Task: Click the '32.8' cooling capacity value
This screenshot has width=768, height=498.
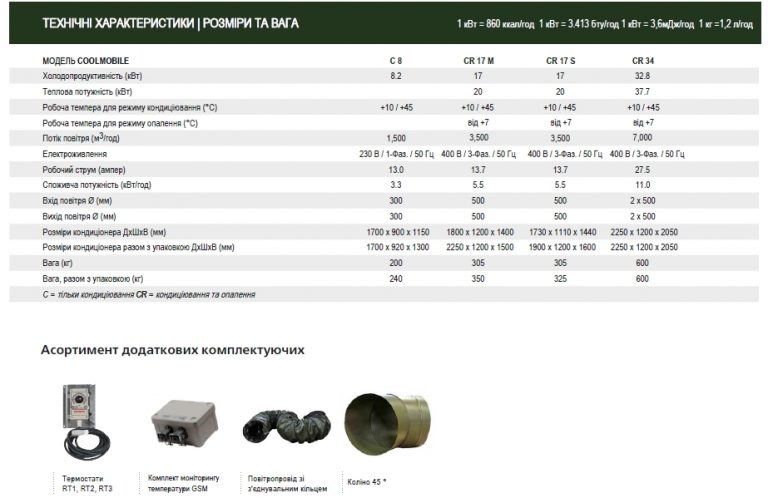Action: pos(642,76)
